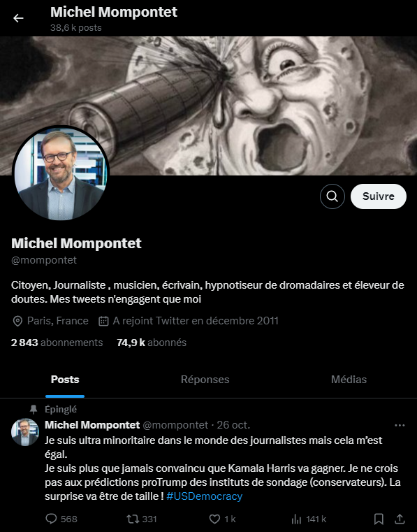This screenshot has height=532, width=417.
Task: Switch to the Réponses tab
Action: [x=205, y=380]
